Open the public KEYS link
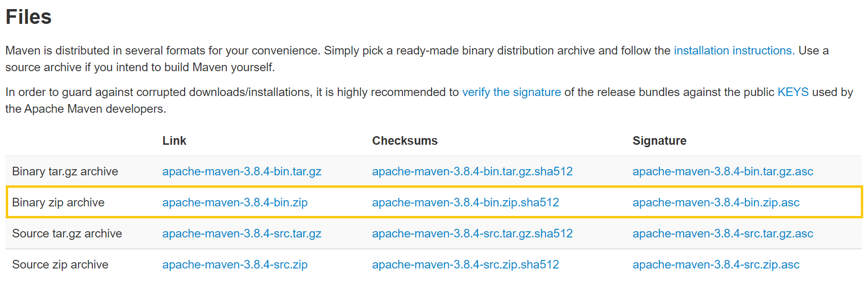 [x=793, y=92]
